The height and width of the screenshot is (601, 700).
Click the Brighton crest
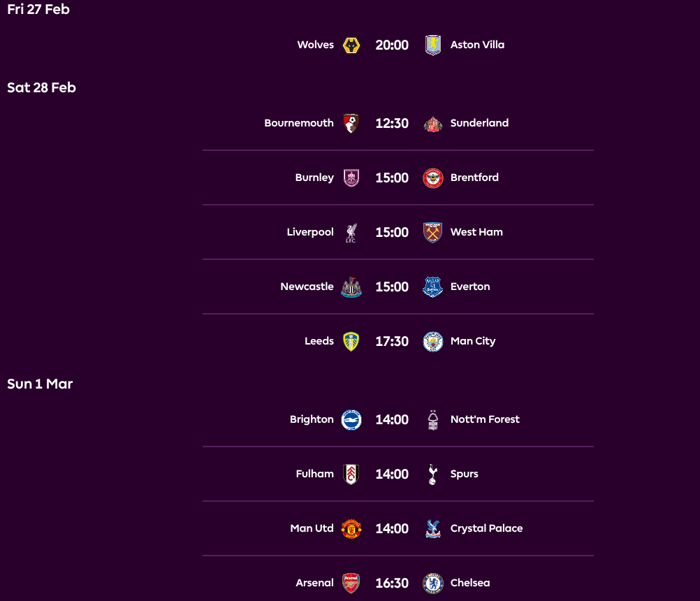click(351, 419)
